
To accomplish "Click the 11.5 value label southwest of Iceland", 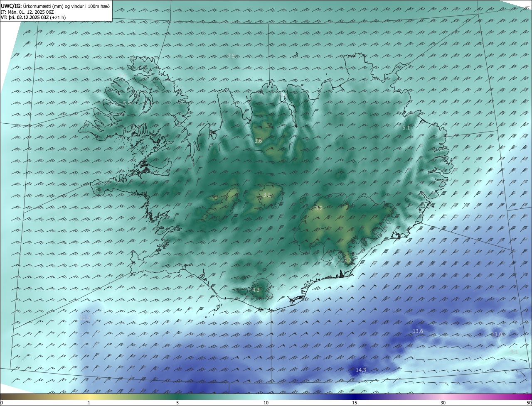I will (85, 318).
